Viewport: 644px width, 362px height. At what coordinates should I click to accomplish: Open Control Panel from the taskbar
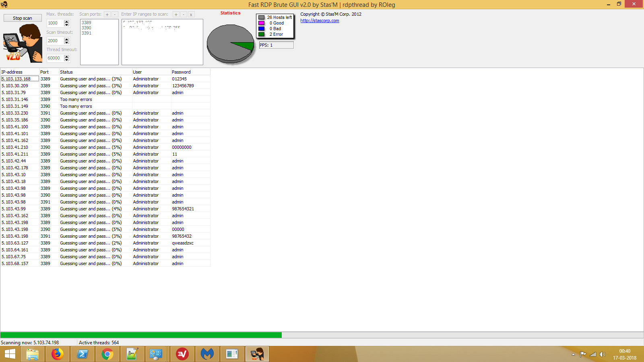(x=156, y=354)
